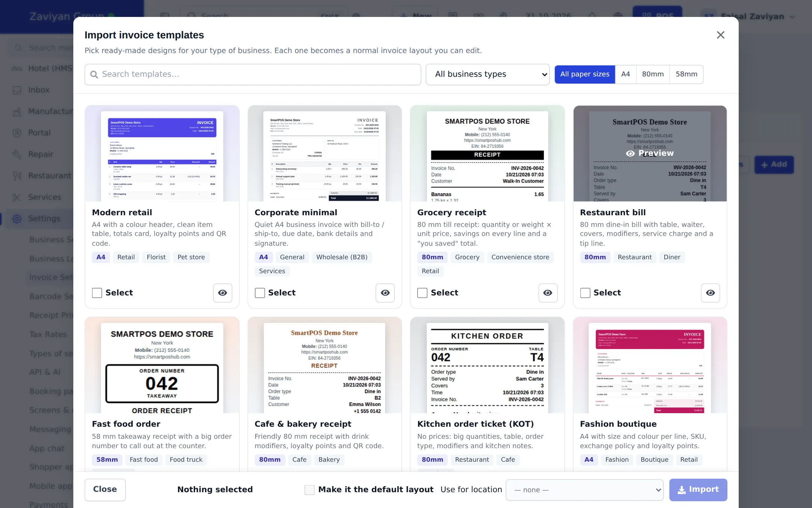Click the Diner tag on Restaurant bill
The width and height of the screenshot is (812, 508).
click(x=672, y=257)
